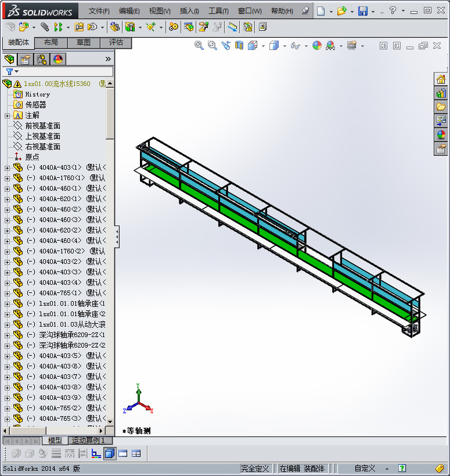Expand the 注解 annotations folder

pos(8,116)
